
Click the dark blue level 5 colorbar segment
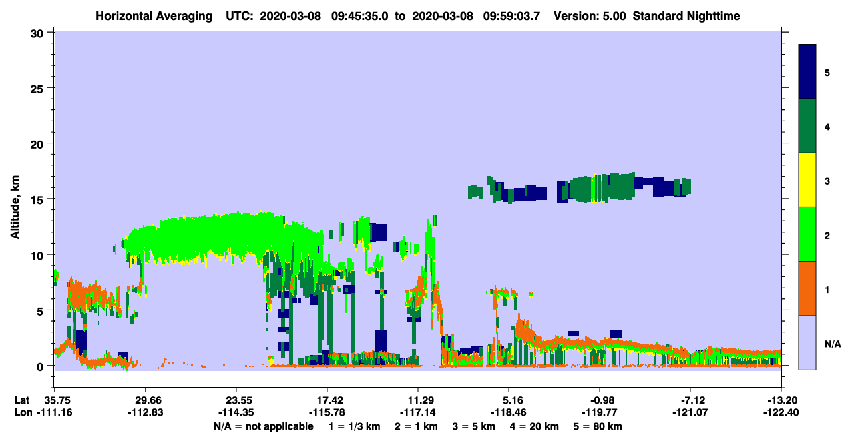click(807, 72)
